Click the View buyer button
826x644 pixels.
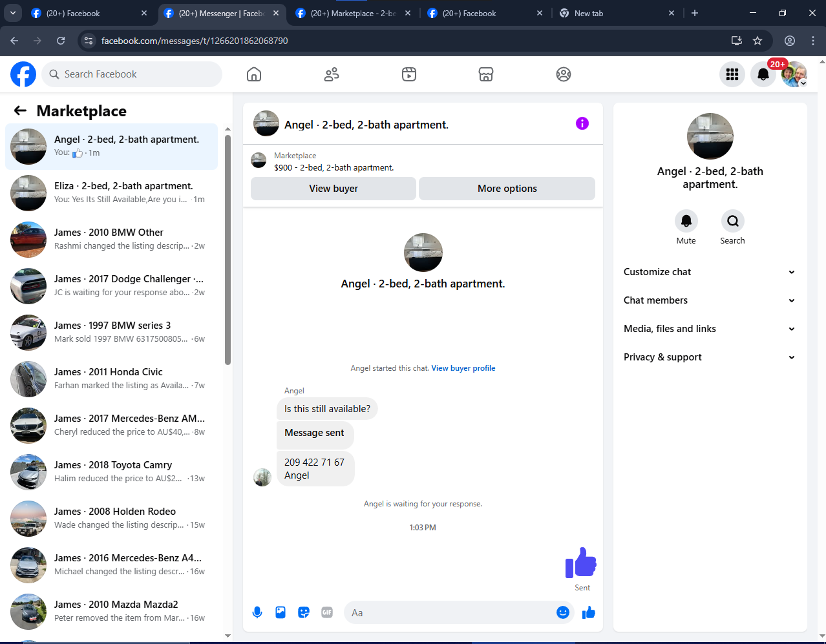[x=334, y=189]
